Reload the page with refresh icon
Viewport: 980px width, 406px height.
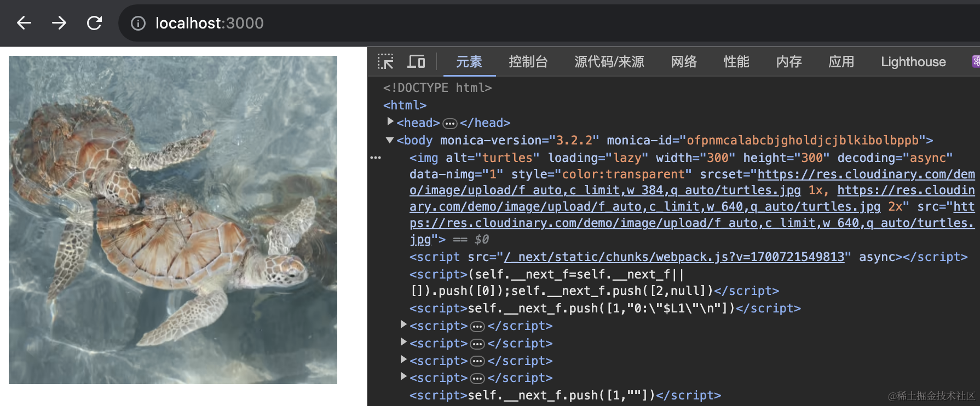point(94,23)
